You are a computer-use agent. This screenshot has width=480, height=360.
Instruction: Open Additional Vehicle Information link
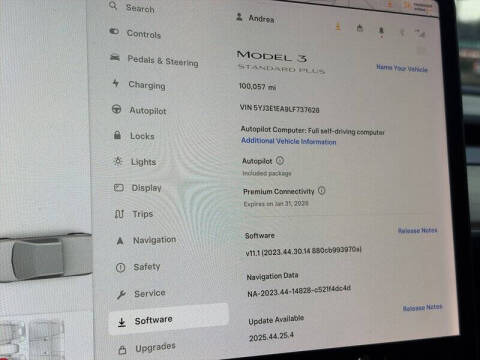pos(288,141)
